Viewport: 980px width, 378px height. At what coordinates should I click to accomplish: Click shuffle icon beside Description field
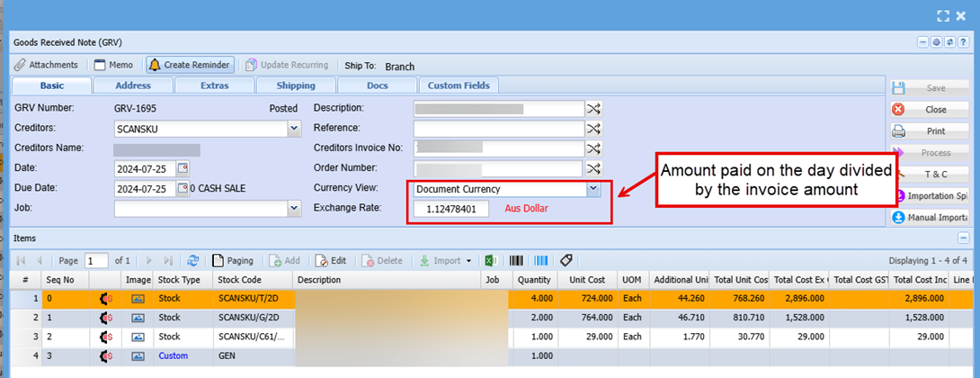pos(593,108)
